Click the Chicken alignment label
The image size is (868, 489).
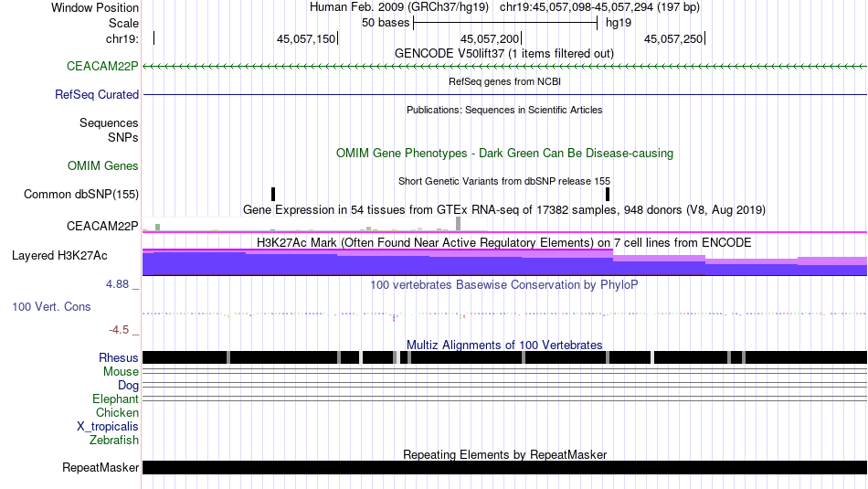pos(117,412)
